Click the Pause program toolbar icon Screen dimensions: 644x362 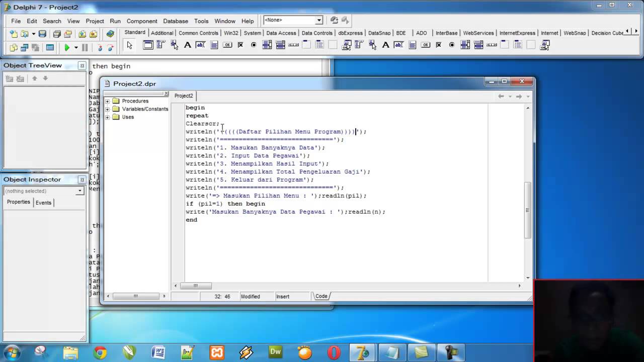85,48
